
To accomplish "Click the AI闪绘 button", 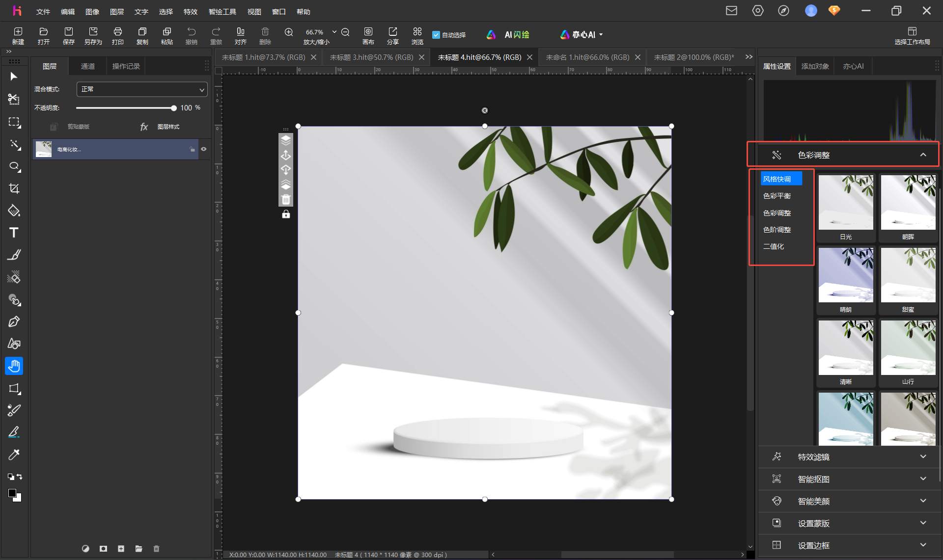I will coord(508,35).
